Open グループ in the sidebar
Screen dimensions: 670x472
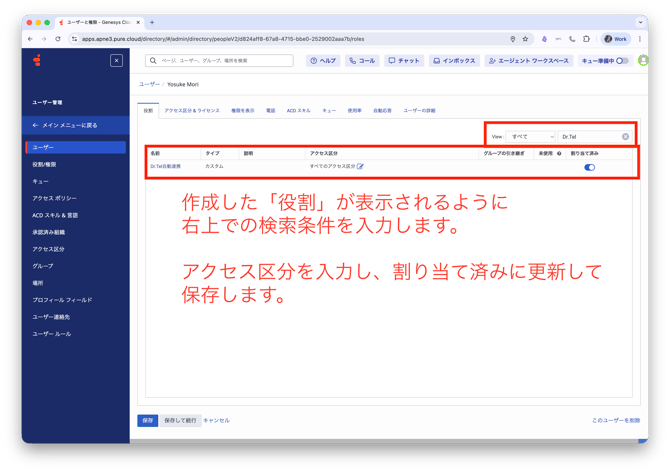(43, 266)
